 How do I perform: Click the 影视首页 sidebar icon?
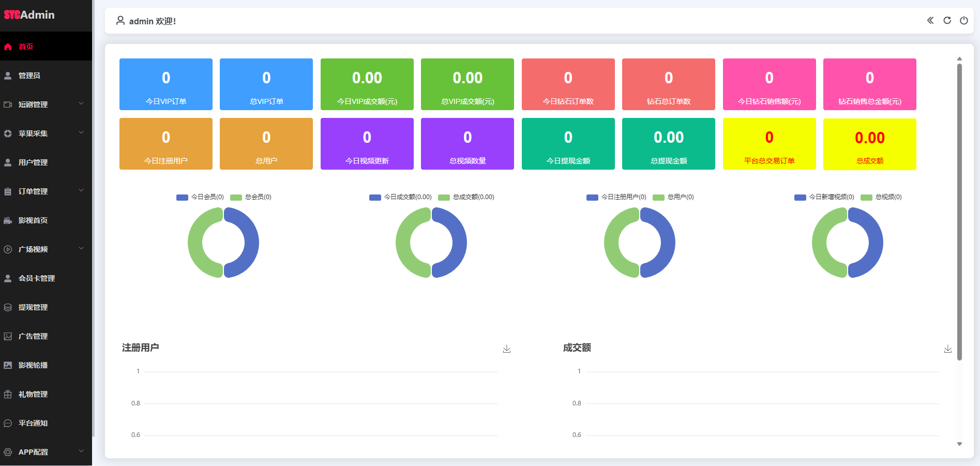click(x=8, y=220)
